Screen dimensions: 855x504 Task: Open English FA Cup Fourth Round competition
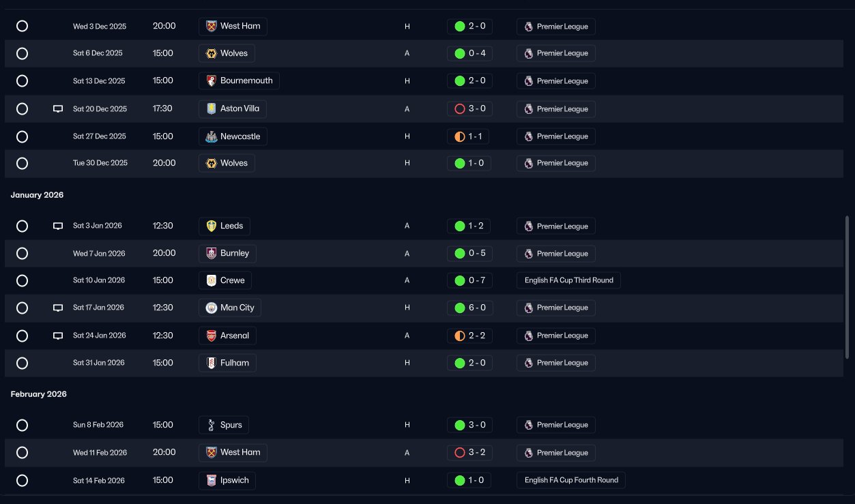pos(571,480)
